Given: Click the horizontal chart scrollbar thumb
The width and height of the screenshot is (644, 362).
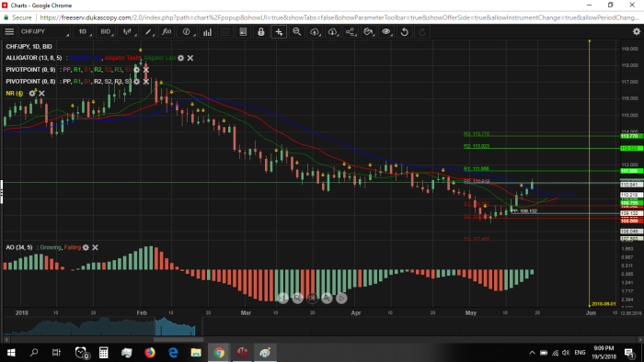Looking at the screenshot, I should point(178,339).
